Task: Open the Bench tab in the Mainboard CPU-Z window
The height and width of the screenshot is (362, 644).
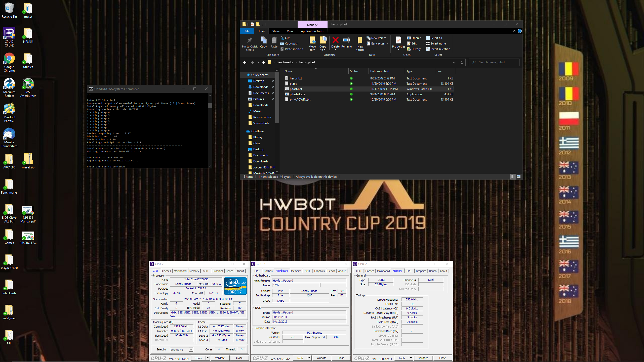Action: click(x=331, y=271)
